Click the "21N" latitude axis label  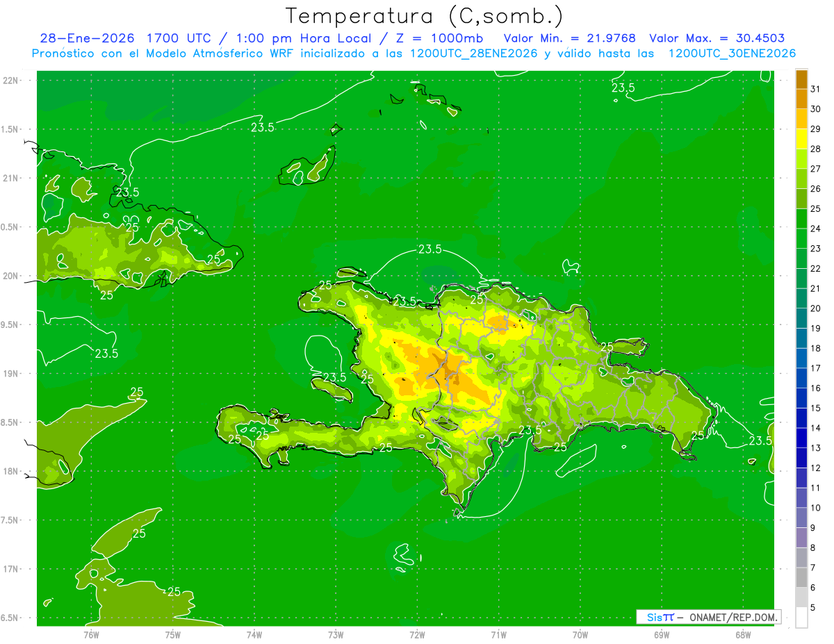coord(10,179)
